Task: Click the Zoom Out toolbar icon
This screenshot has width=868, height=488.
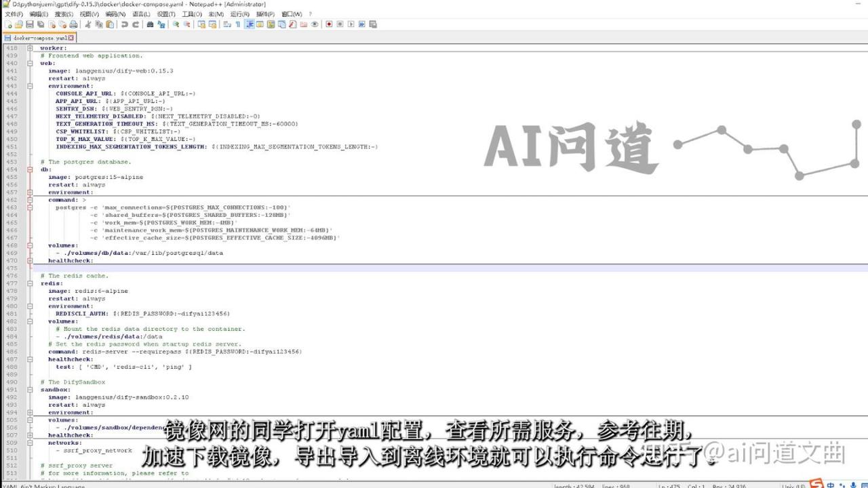Action: pyautogui.click(x=186, y=24)
